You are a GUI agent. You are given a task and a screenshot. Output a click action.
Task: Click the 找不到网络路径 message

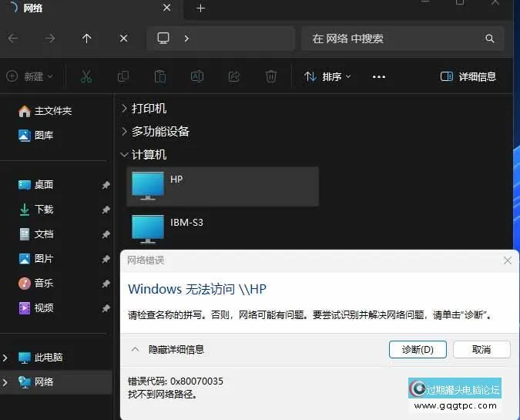coord(163,395)
